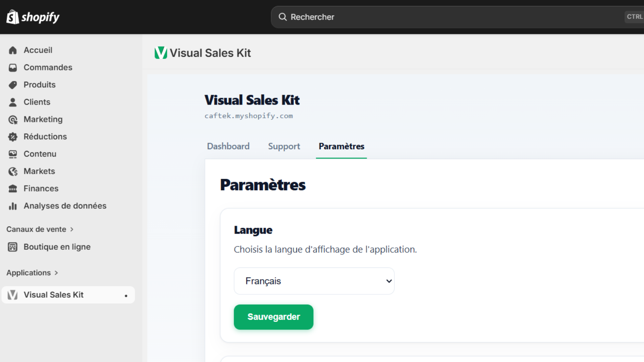
Task: Select the Paramètres tab
Action: click(x=341, y=146)
